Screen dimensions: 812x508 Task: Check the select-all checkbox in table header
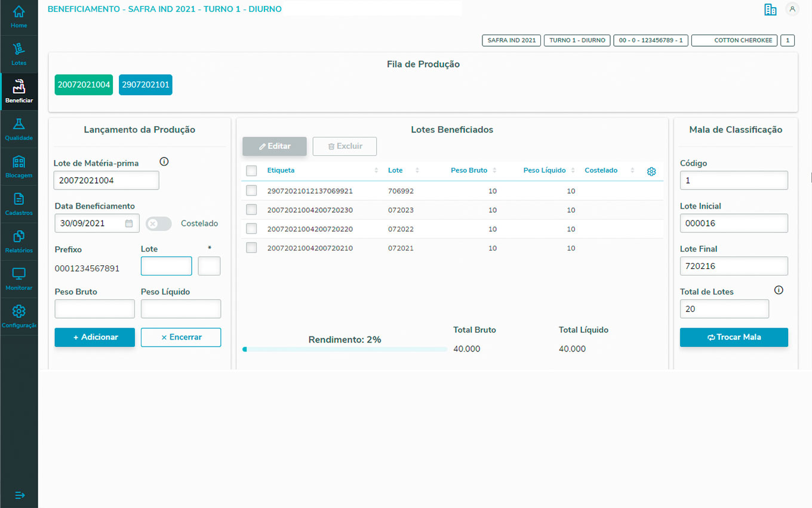tap(251, 171)
